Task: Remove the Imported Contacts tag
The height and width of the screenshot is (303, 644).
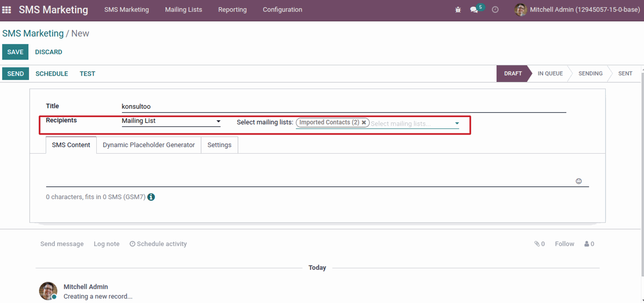Action: (x=364, y=123)
